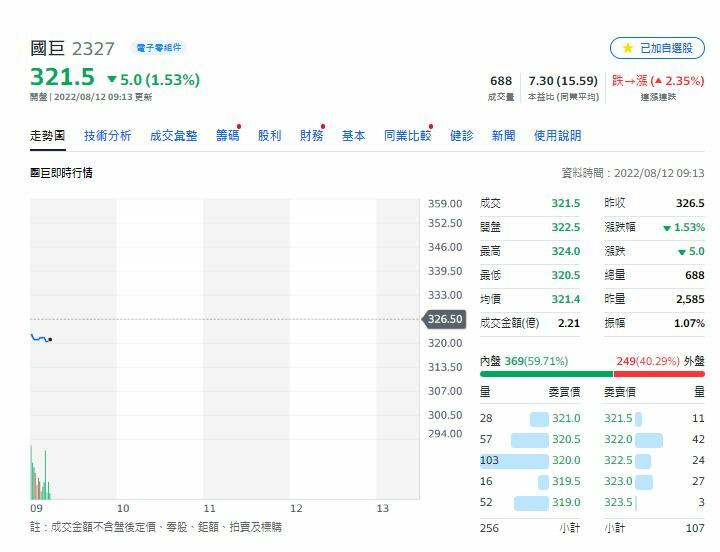
Task: Click the 內盤 369(59.71%) label
Action: 524,361
